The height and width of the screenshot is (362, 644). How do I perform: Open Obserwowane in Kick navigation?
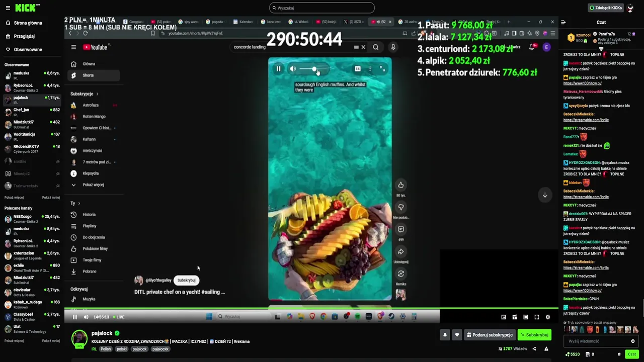(x=24, y=50)
